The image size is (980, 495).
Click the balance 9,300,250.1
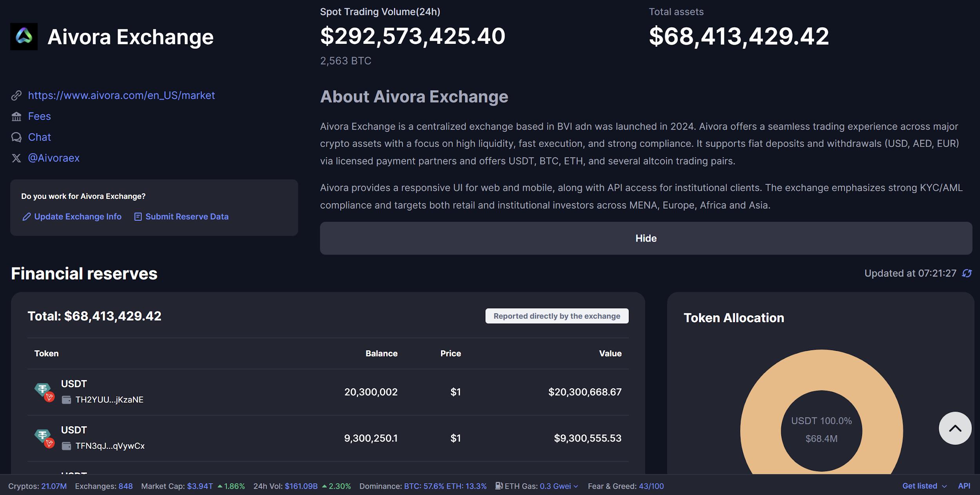coord(371,438)
